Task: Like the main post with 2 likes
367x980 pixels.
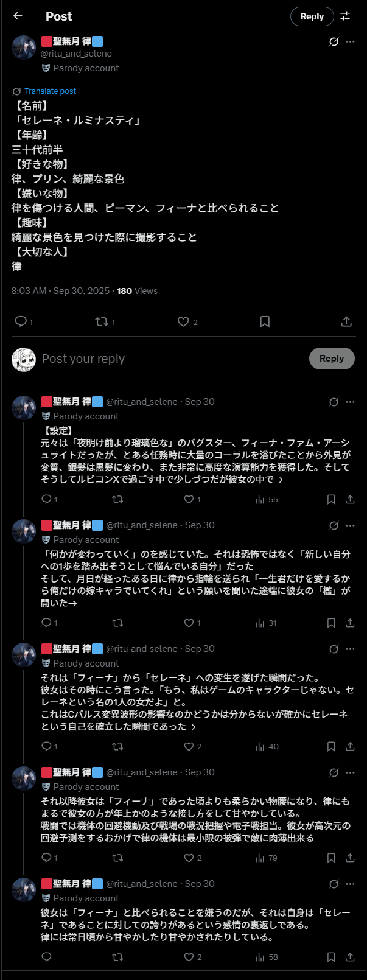Action: [183, 321]
